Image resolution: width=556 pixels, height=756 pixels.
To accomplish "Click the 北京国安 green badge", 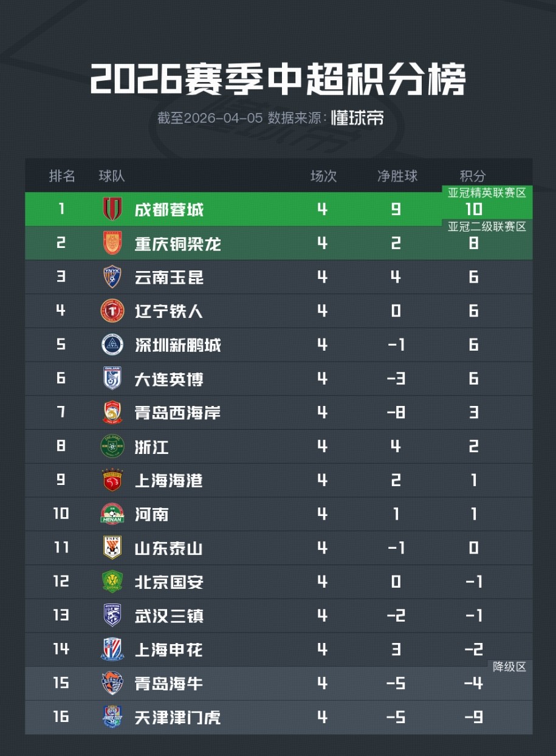I will [112, 582].
